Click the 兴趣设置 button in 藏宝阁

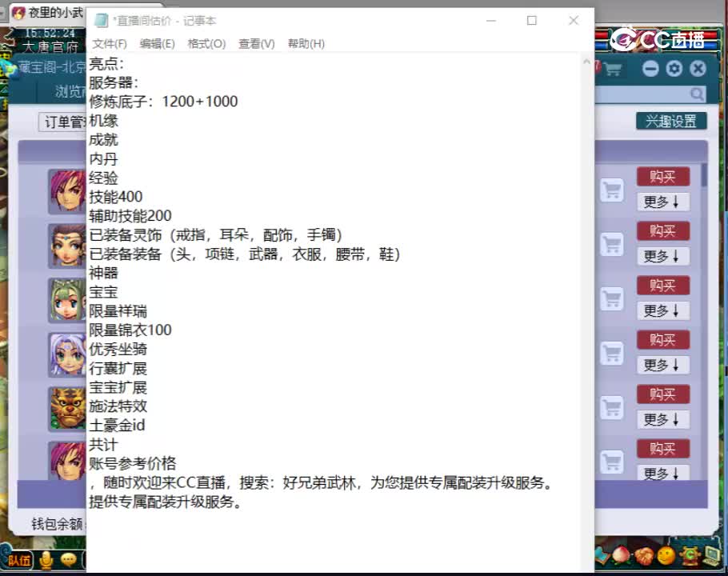click(x=671, y=121)
